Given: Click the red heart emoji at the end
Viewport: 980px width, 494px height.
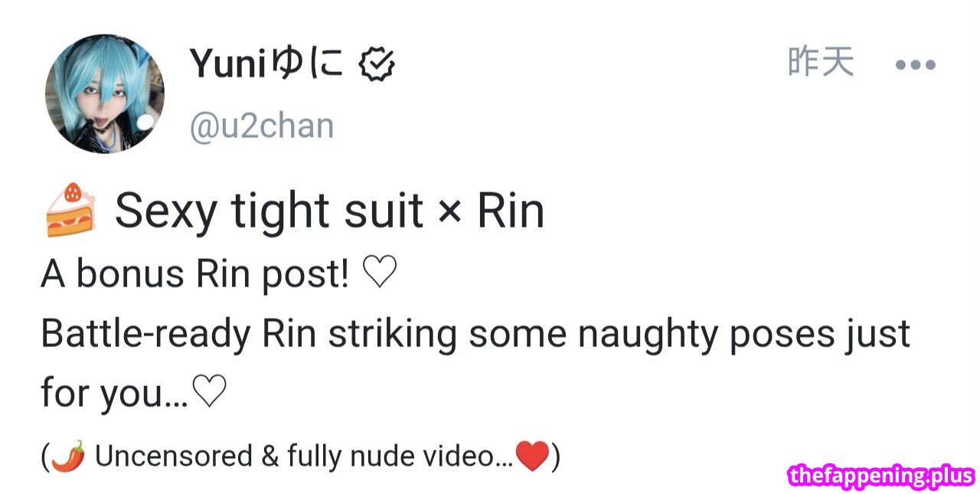Looking at the screenshot, I should [533, 456].
